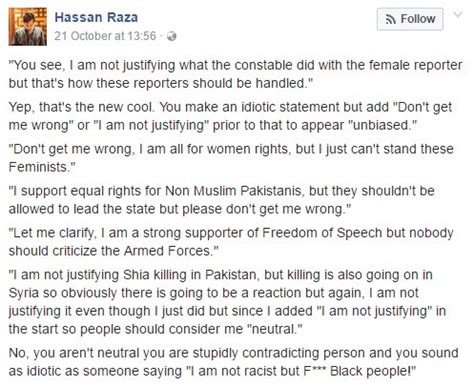
Task: Click the final "No, you aren't neutral" paragraph
Action: [x=233, y=362]
